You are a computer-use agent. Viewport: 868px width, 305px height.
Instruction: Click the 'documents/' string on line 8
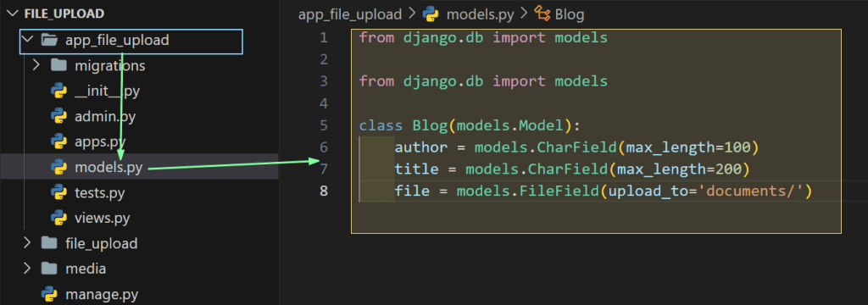coord(750,191)
